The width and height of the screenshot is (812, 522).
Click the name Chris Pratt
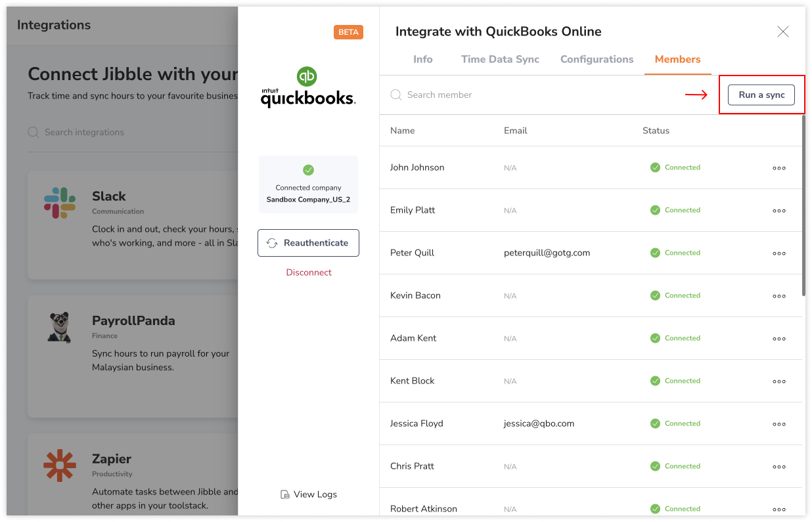coord(412,466)
